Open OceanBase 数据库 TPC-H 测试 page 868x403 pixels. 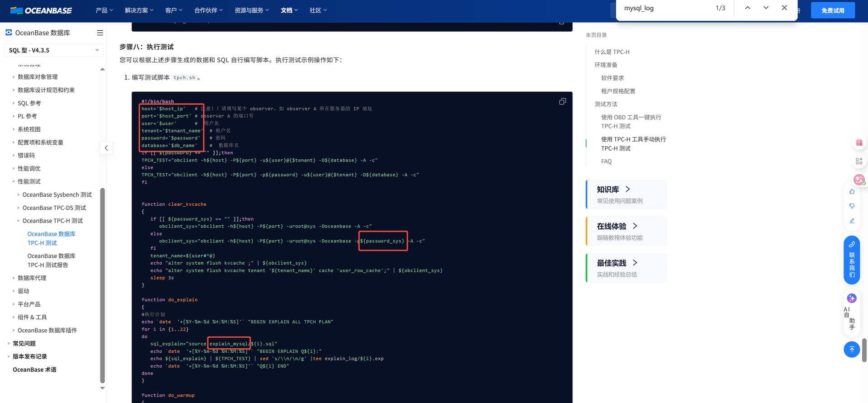(52, 238)
